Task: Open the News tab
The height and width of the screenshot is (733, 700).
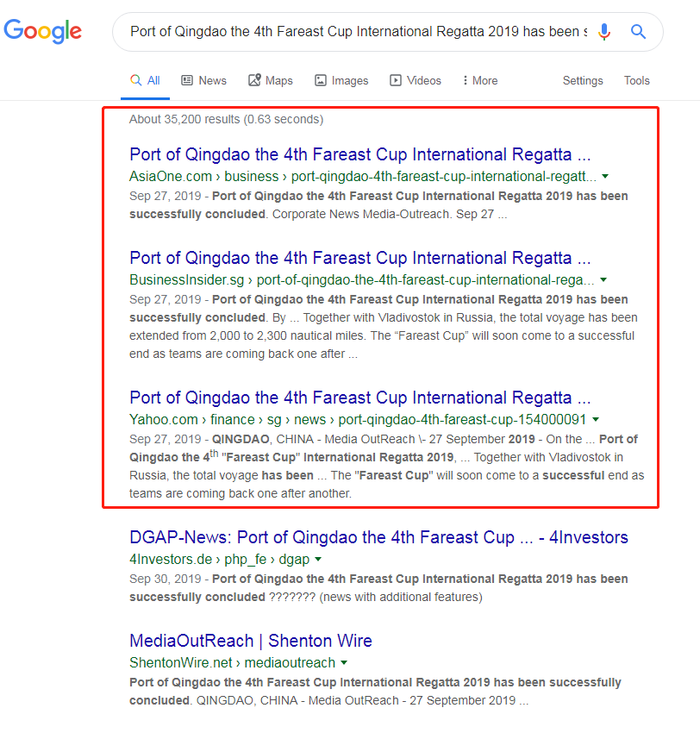Action: pyautogui.click(x=203, y=80)
